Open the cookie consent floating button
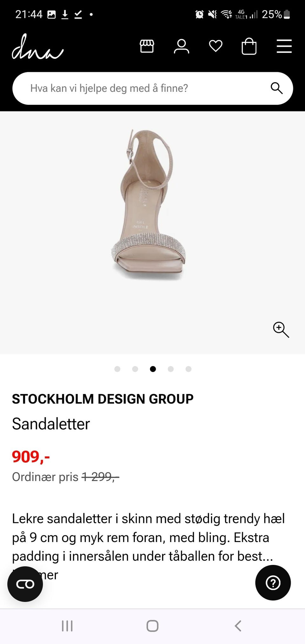 [25, 584]
